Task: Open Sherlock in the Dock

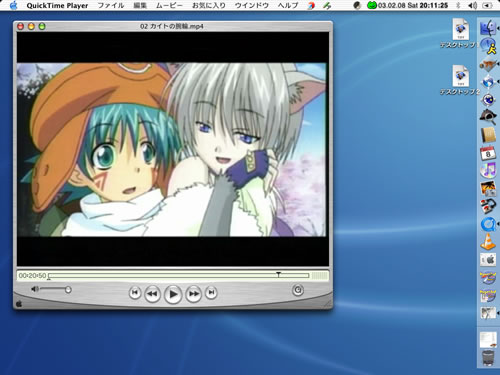Action: click(x=488, y=116)
